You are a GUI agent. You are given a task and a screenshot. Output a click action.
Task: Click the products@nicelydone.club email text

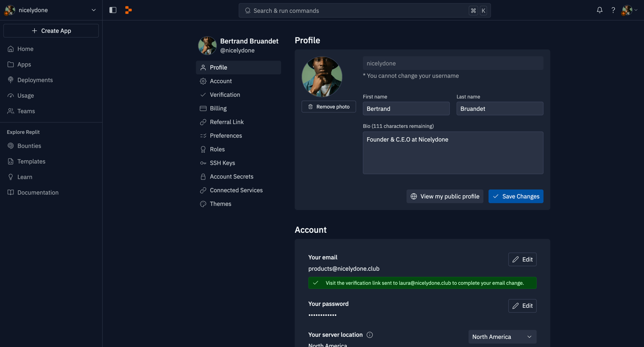point(344,269)
